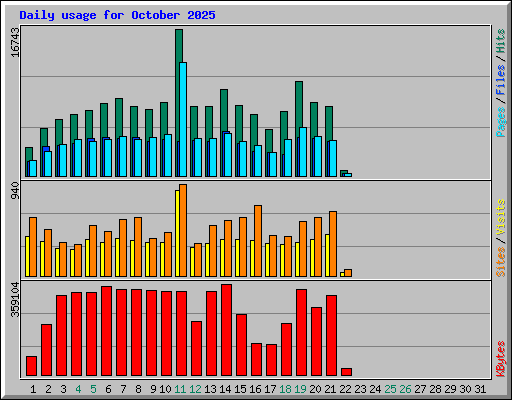The width and height of the screenshot is (512, 400).
Task: Click day 19 label on the date axis
Action: point(300,389)
